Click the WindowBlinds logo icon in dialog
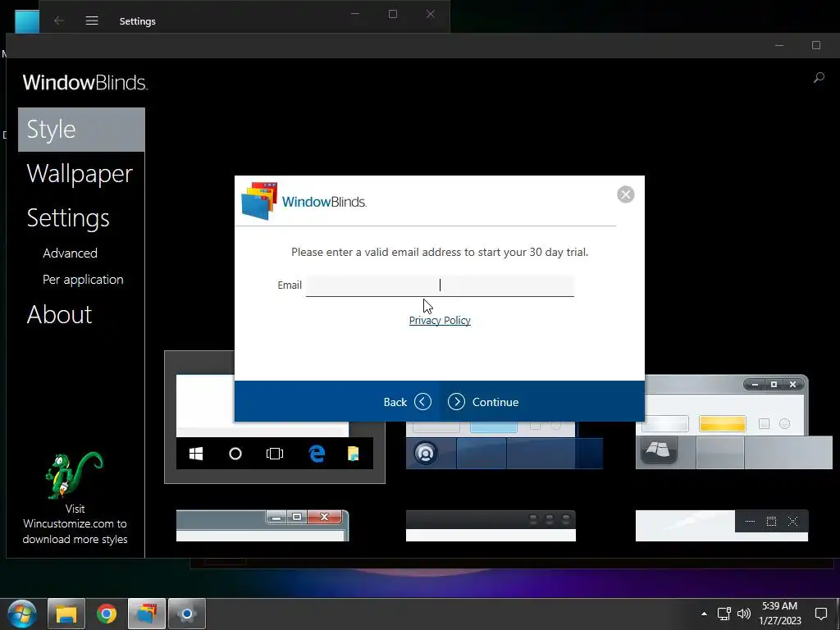Viewport: 840px width, 630px height. pyautogui.click(x=259, y=202)
